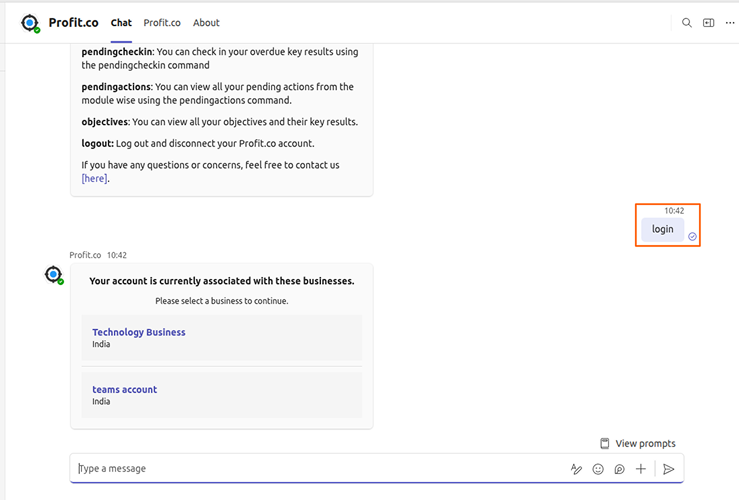Click the Profit.co title text in the header
Image resolution: width=739 pixels, height=500 pixels.
pyautogui.click(x=74, y=23)
